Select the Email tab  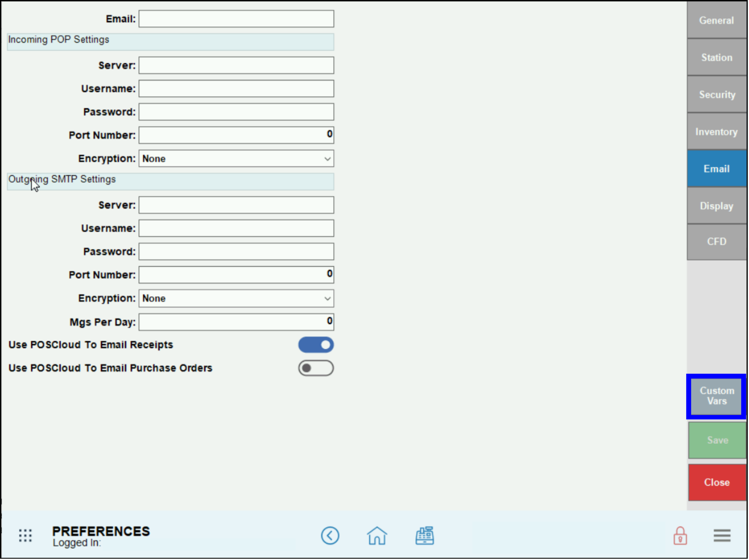(717, 169)
